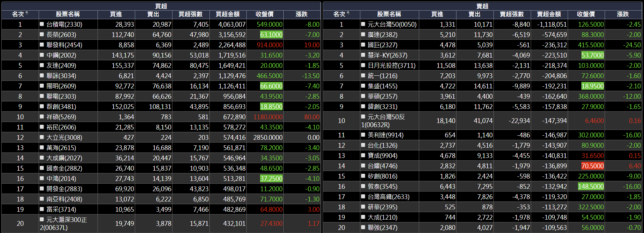Sort 買超 table by 買進 column
Image resolution: width=644 pixels, height=233 pixels.
coord(116,14)
